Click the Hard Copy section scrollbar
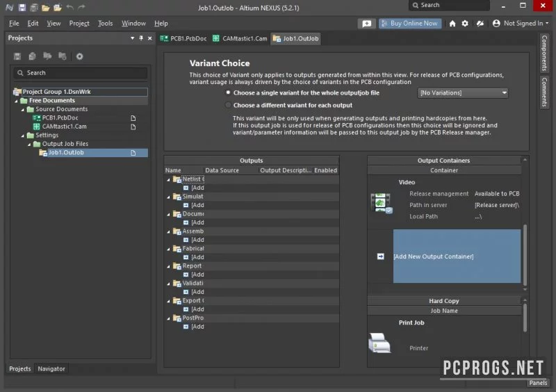 tap(525, 316)
